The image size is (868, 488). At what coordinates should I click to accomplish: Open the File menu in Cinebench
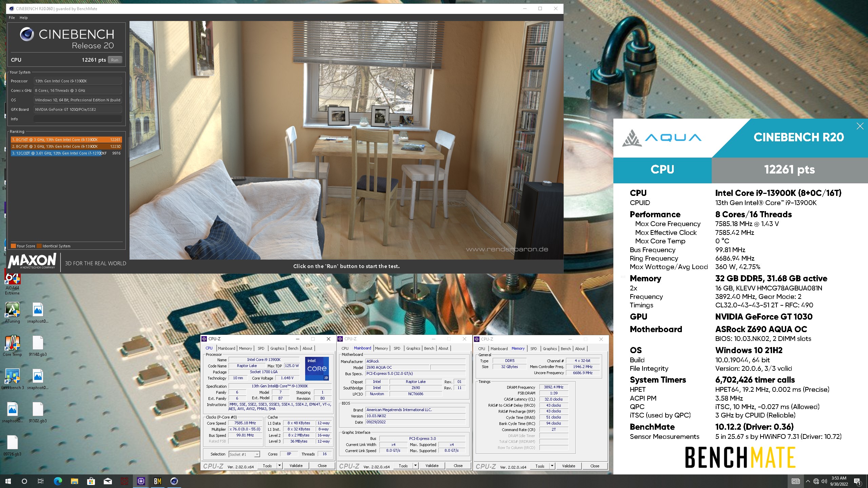12,18
